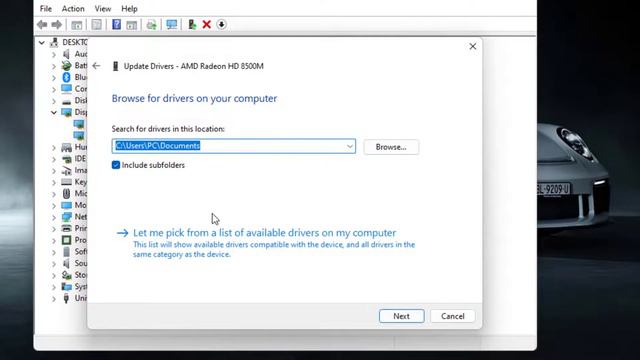
Task: Expand the Bluetooth node chevron
Action: click(x=54, y=78)
